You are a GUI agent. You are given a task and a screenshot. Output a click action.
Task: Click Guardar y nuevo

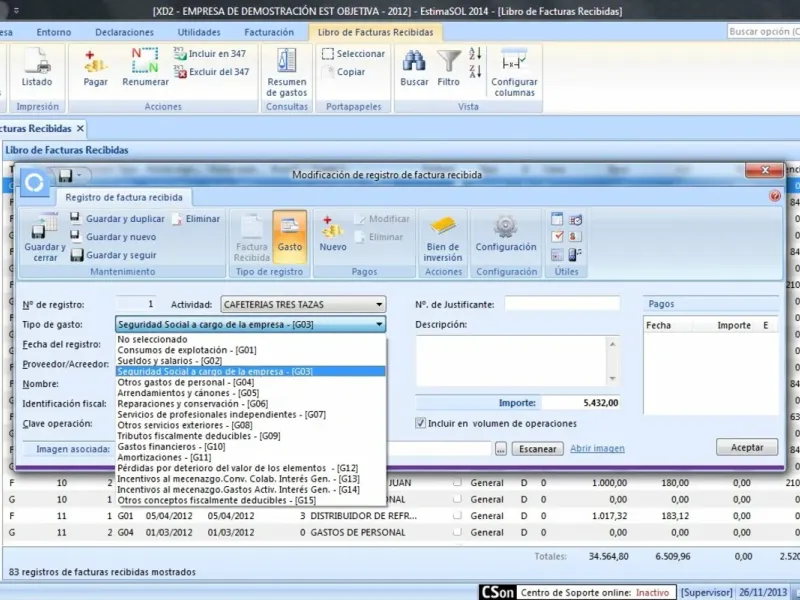(113, 237)
